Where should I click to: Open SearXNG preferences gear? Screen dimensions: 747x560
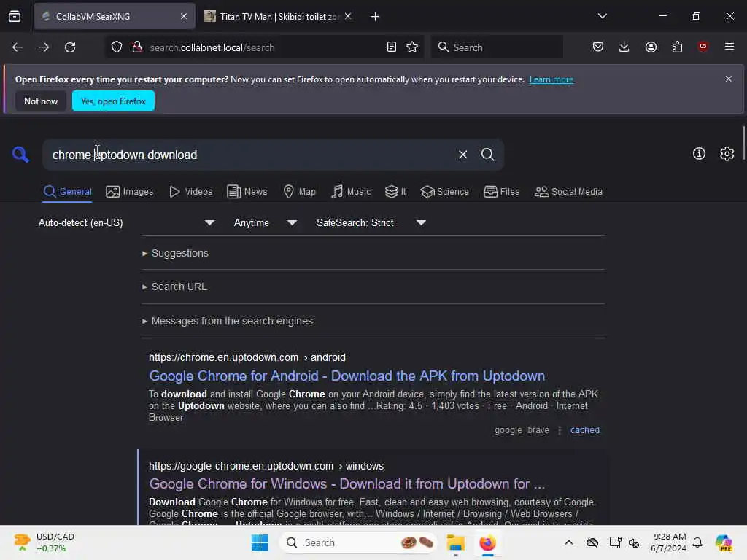tap(727, 154)
